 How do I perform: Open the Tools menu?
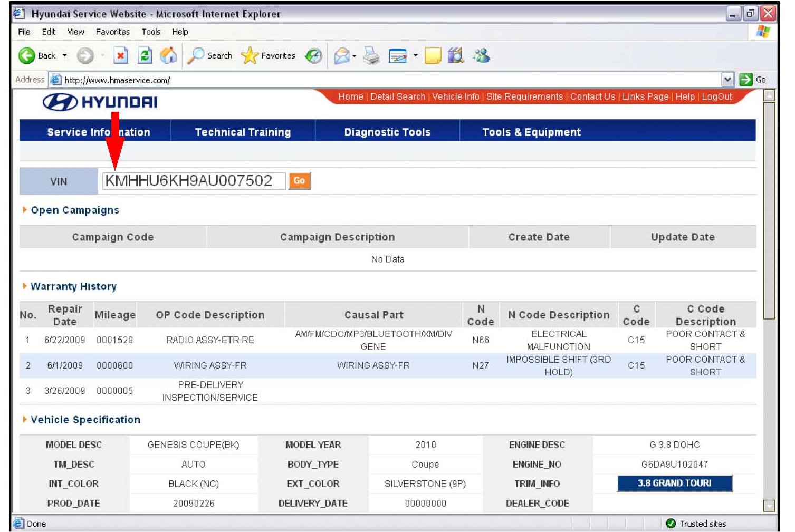[151, 32]
